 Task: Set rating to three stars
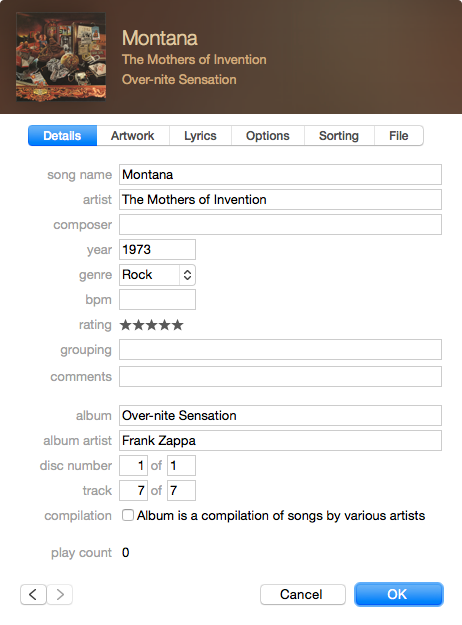pyautogui.click(x=151, y=325)
